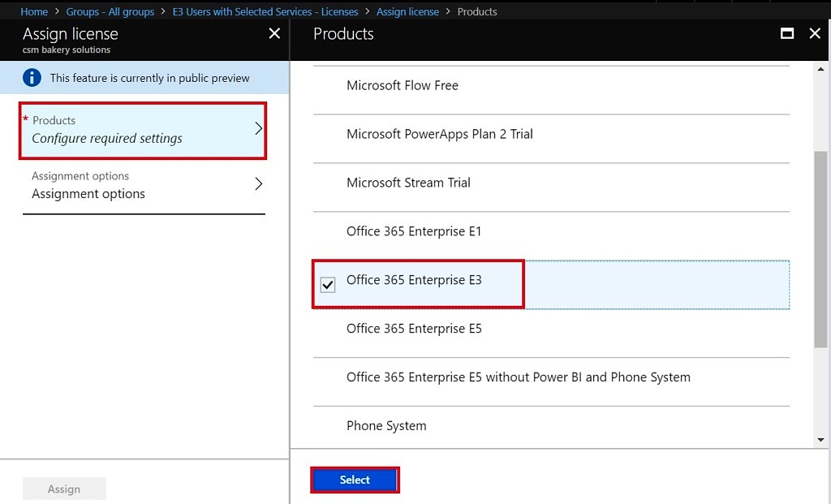Viewport: 831px width, 504px height.
Task: Click the info icon in preview banner
Action: pos(32,78)
